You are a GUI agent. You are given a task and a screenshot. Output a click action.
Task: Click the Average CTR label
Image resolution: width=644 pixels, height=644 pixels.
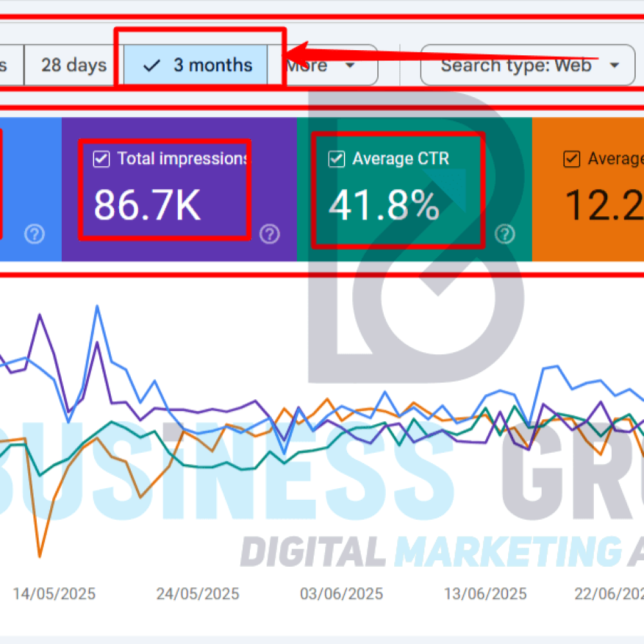coord(401,158)
